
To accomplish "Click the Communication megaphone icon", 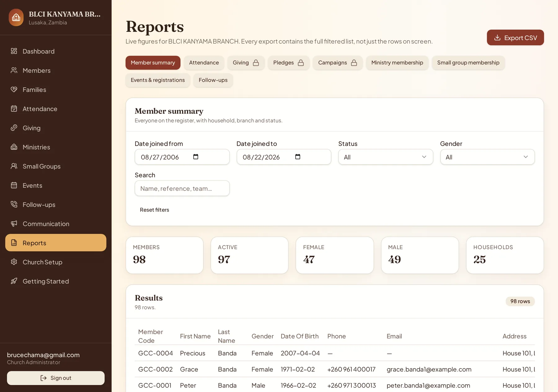I will [14, 224].
